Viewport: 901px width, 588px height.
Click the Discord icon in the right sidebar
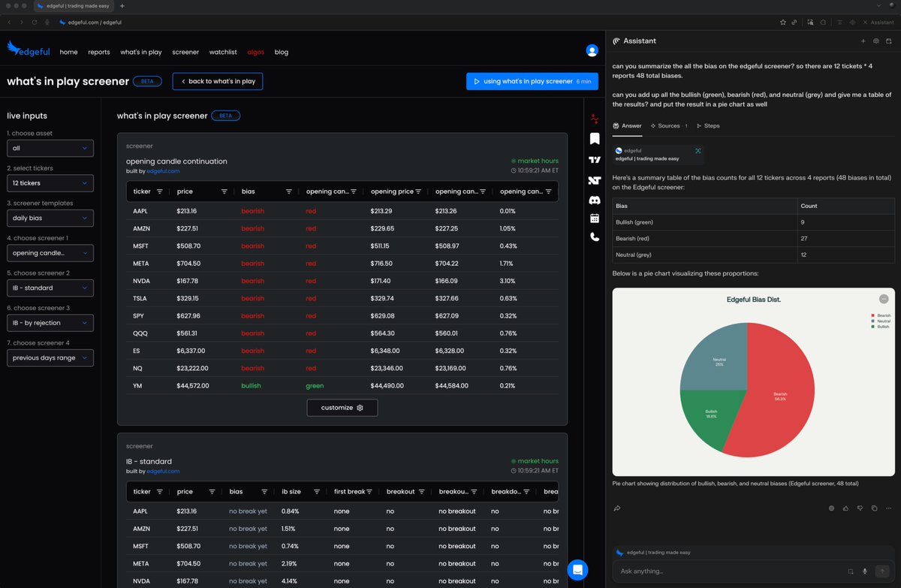point(594,199)
